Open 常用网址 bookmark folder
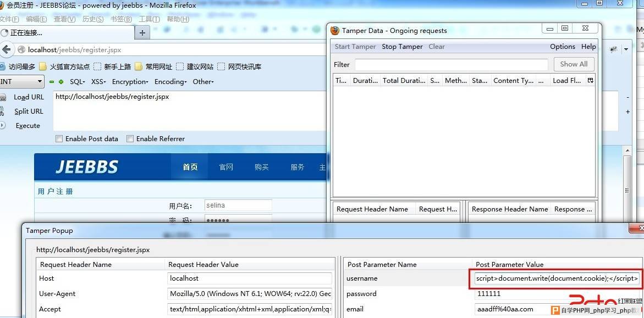Screen dimensions: 644x318 tap(153, 66)
